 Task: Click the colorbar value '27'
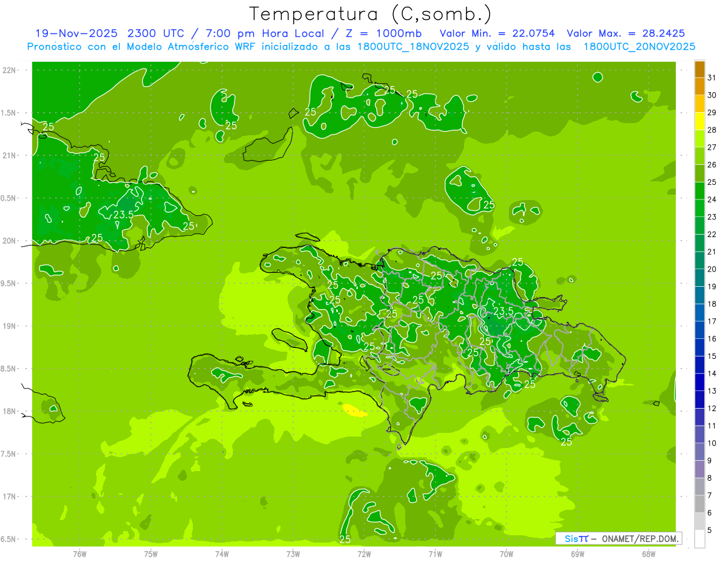712,147
